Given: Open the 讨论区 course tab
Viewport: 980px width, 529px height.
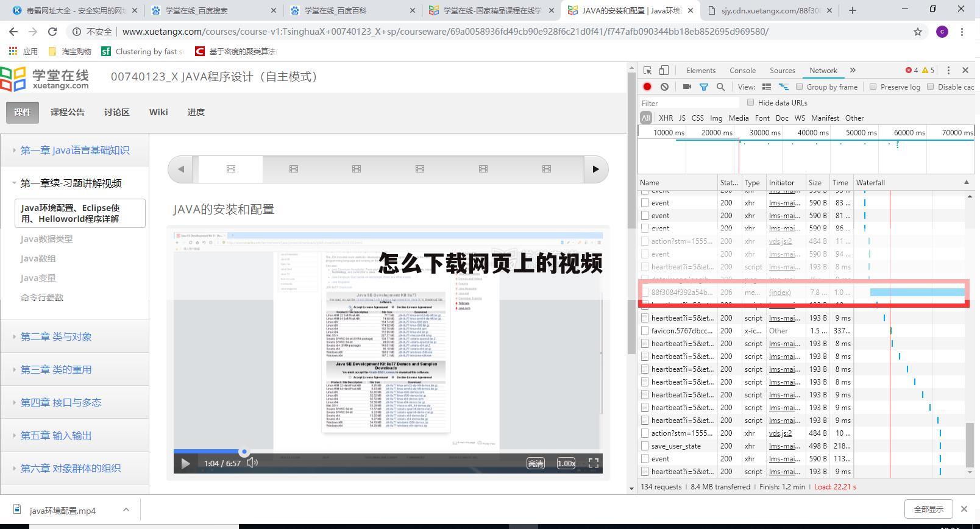Looking at the screenshot, I should click(116, 112).
